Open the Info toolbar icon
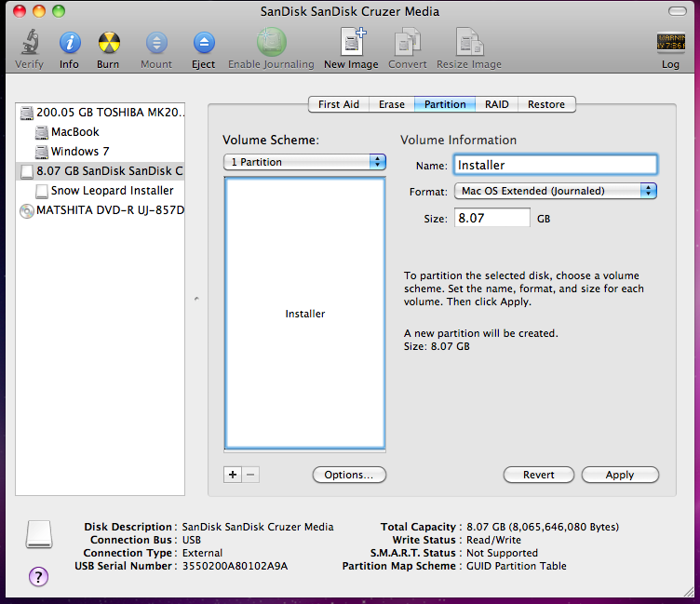Screen dimensions: 700x604 (70, 43)
